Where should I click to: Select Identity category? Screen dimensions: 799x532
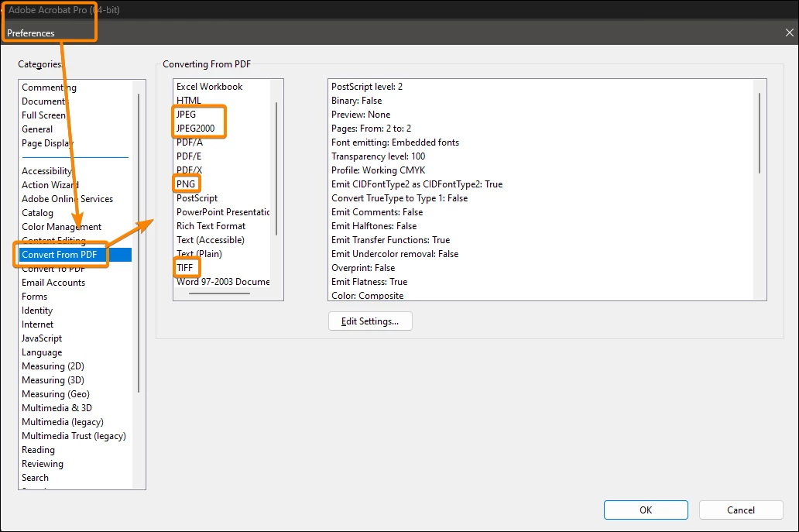tap(36, 311)
